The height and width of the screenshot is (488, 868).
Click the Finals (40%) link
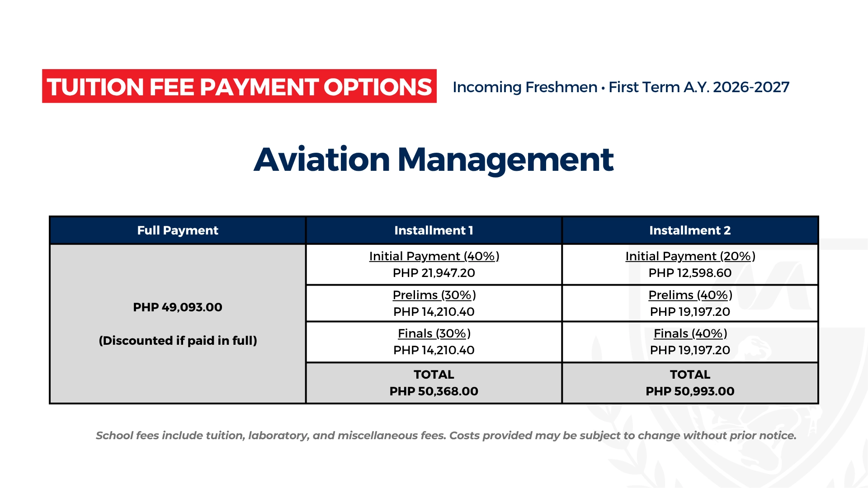[690, 333]
